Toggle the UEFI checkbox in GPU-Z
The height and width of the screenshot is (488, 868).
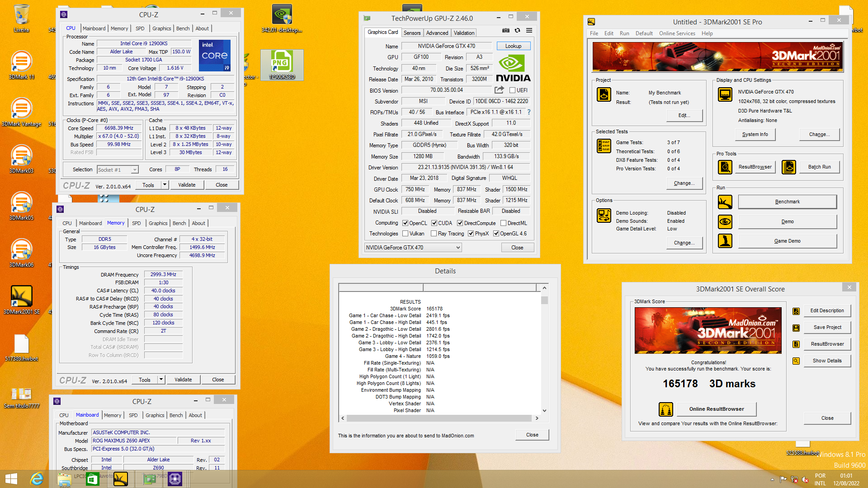[x=513, y=90]
